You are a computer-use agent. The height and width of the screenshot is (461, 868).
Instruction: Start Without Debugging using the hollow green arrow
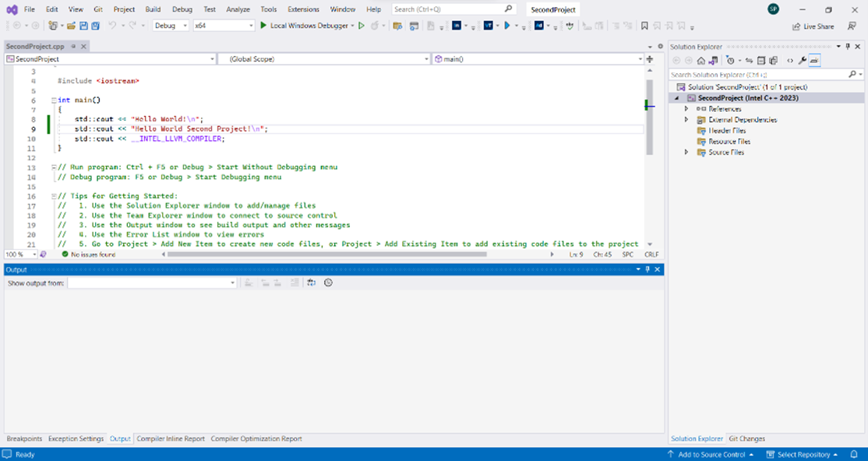362,26
